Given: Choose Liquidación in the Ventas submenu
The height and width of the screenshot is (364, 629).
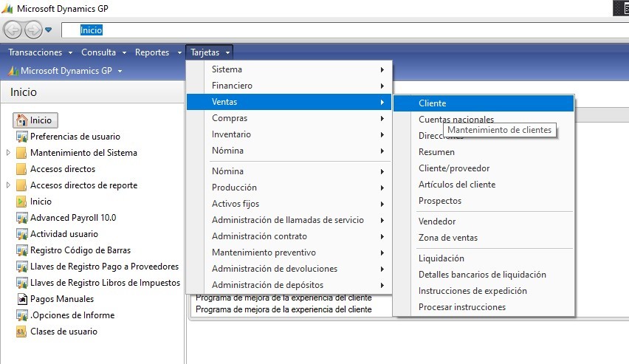Looking at the screenshot, I should (484, 258).
